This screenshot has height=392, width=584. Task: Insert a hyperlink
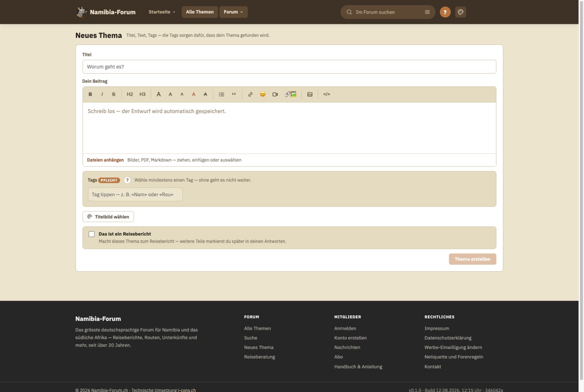click(250, 94)
